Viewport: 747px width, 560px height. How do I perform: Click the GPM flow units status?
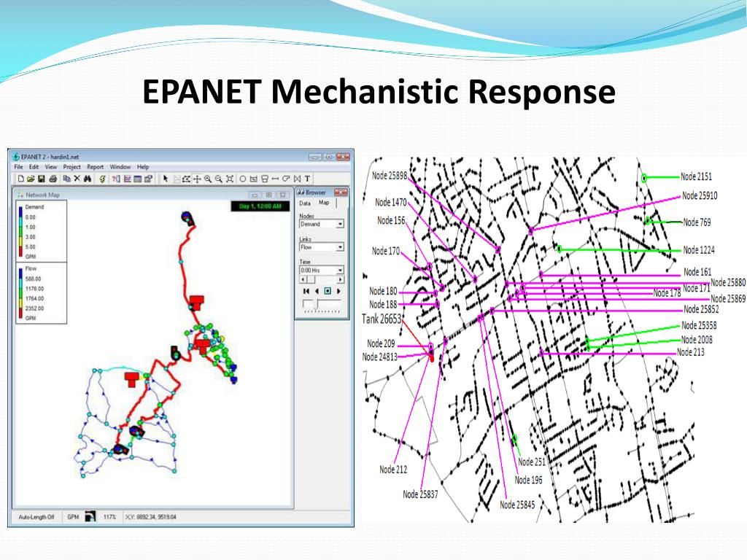tap(73, 517)
